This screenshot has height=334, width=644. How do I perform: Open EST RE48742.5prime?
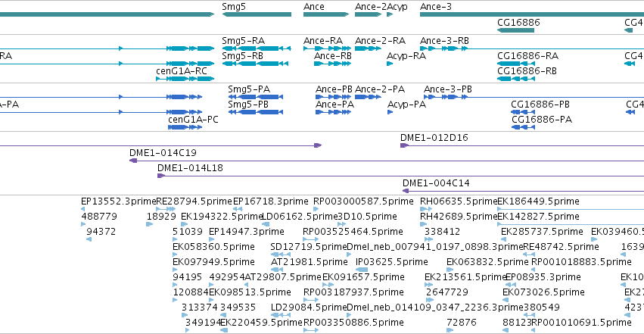coord(561,247)
